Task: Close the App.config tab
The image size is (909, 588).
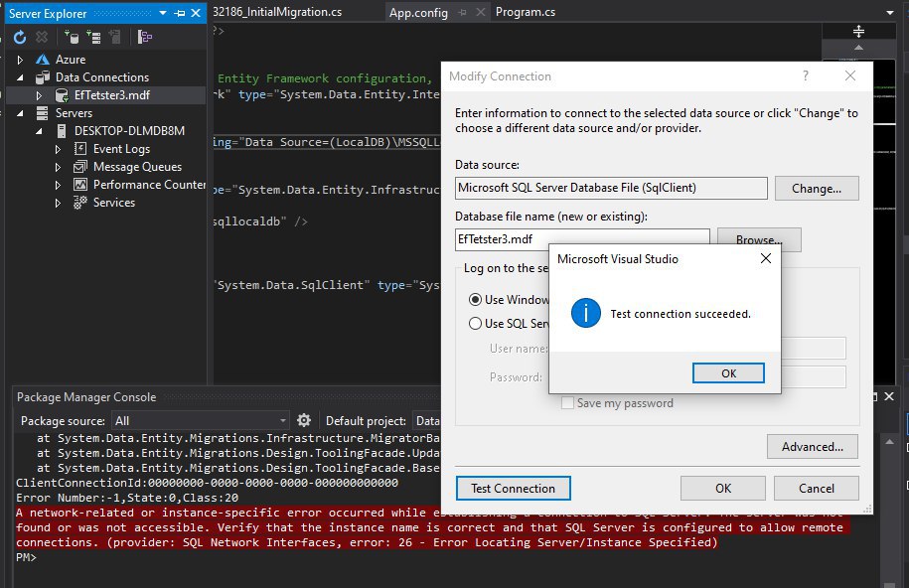Action: pos(480,12)
